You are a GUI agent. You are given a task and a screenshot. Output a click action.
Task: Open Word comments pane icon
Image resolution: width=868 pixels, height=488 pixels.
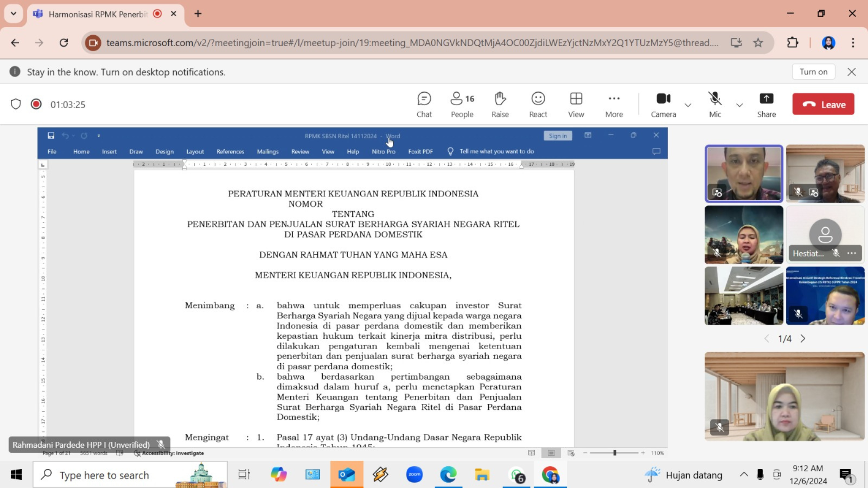pyautogui.click(x=656, y=151)
